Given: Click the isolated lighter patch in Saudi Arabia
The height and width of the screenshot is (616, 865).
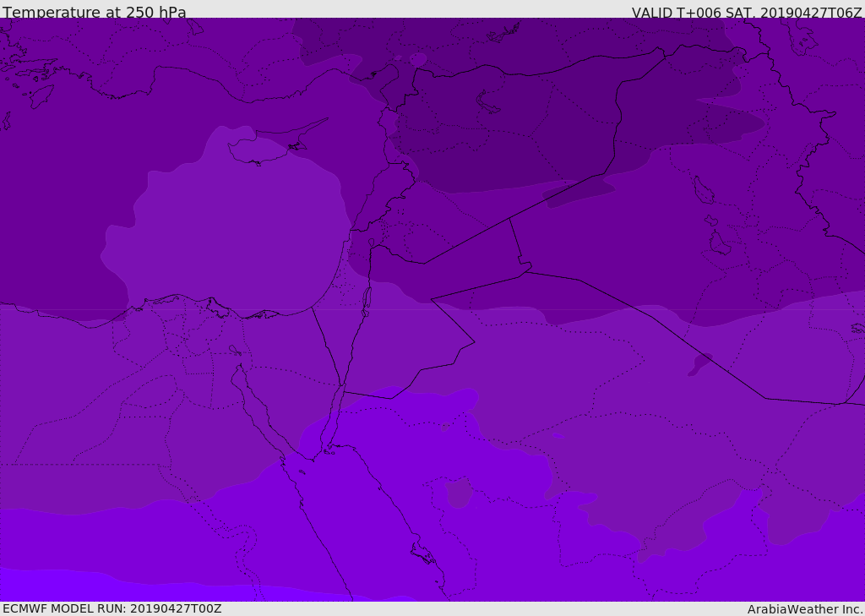Looking at the screenshot, I should pos(459,492).
